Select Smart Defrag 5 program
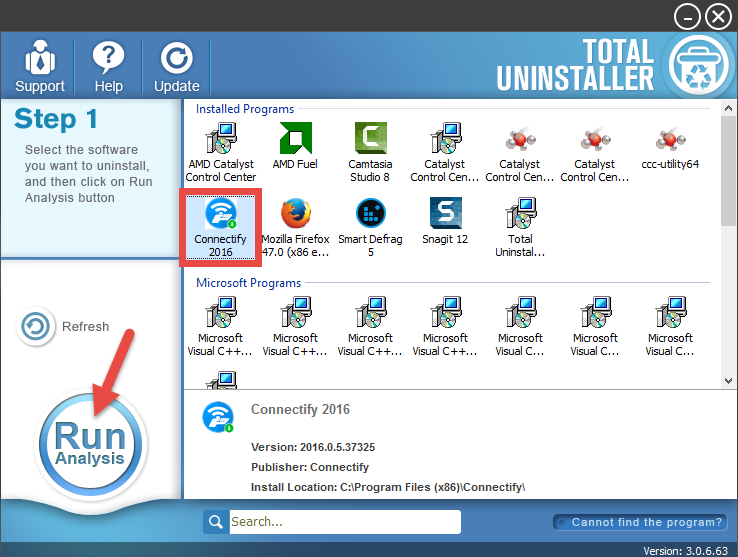 [370, 227]
